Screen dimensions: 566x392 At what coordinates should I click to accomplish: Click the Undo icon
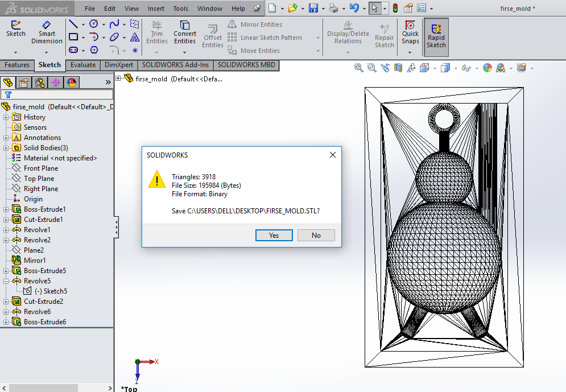(x=354, y=8)
